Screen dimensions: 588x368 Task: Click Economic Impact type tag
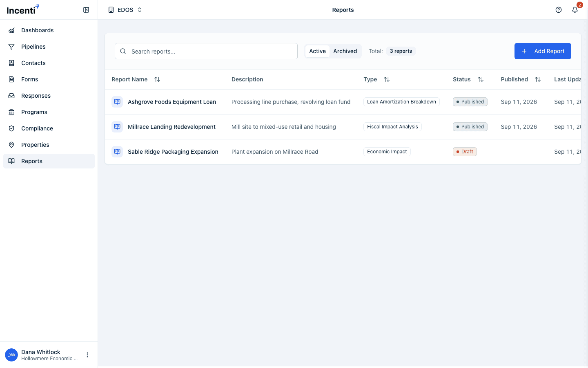pyautogui.click(x=387, y=152)
